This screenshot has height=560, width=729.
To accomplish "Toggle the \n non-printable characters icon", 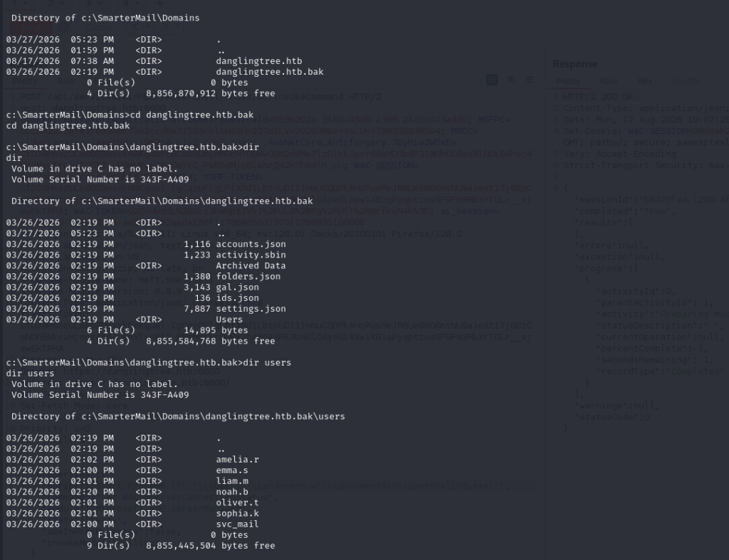I will 511,80.
